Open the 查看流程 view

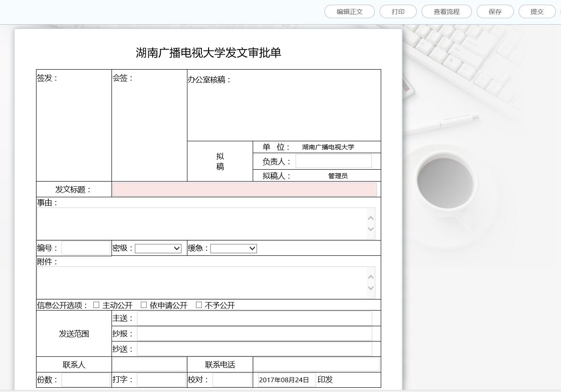446,11
